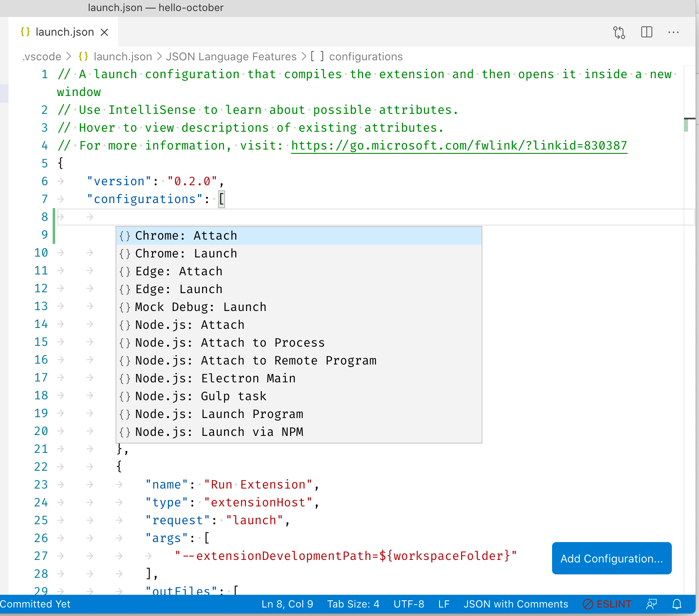Click the Committed Yet status bar text
Viewport: 699px width, 616px height.
pos(35,604)
